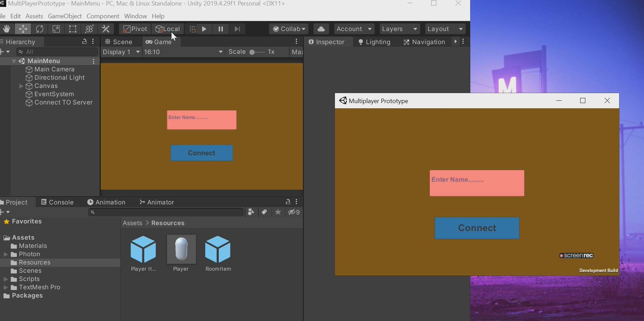This screenshot has height=321, width=644.
Task: Open the Animator tab
Action: pos(157,202)
